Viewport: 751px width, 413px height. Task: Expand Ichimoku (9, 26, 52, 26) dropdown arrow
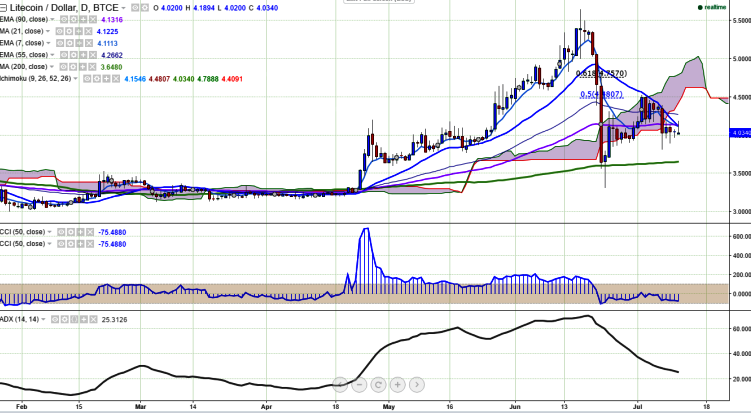76,79
